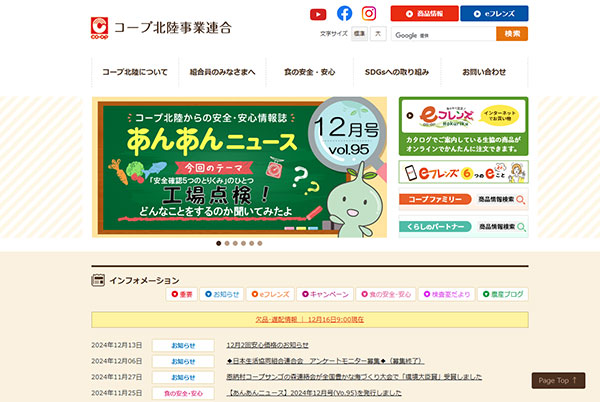Click the eフレンズ blue header button
This screenshot has width=600, height=402.
494,13
